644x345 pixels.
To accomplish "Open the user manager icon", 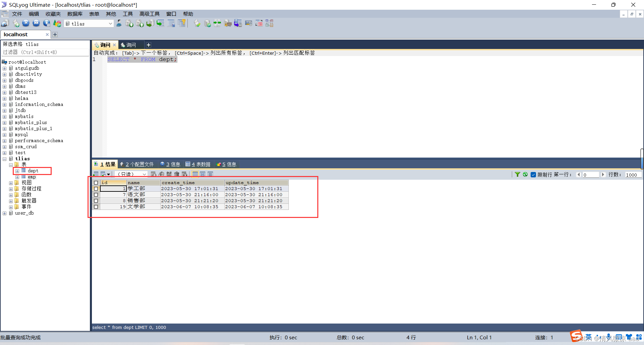I will tap(119, 23).
